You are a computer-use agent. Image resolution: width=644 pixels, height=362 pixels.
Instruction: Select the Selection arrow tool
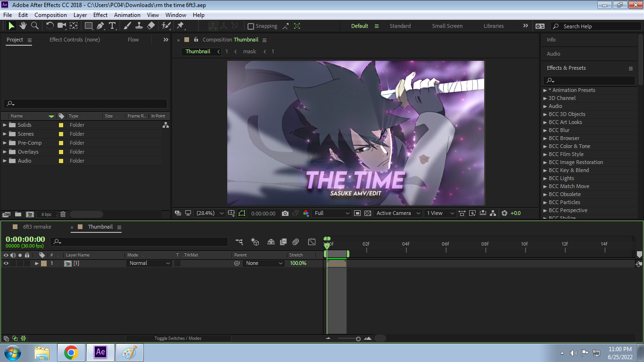11,26
